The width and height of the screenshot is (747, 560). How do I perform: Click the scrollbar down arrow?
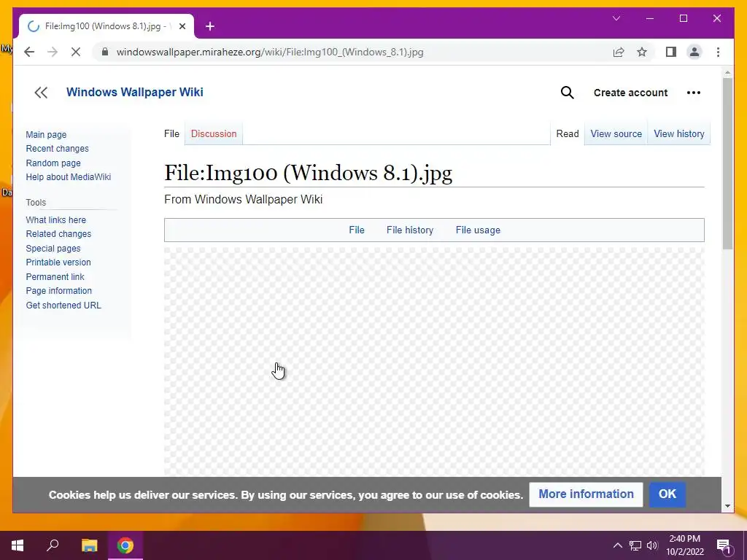(727, 506)
